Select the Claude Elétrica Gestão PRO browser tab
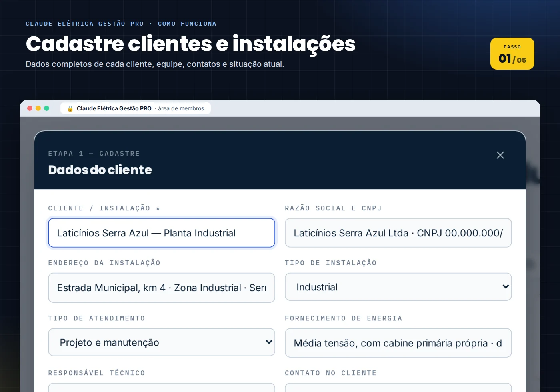Viewport: 560px width, 392px height. pyautogui.click(x=136, y=108)
